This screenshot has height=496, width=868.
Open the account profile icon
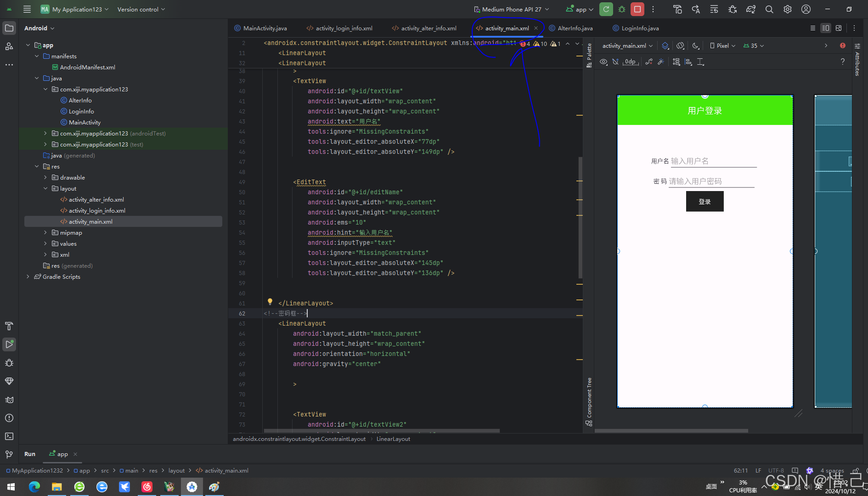click(x=806, y=9)
